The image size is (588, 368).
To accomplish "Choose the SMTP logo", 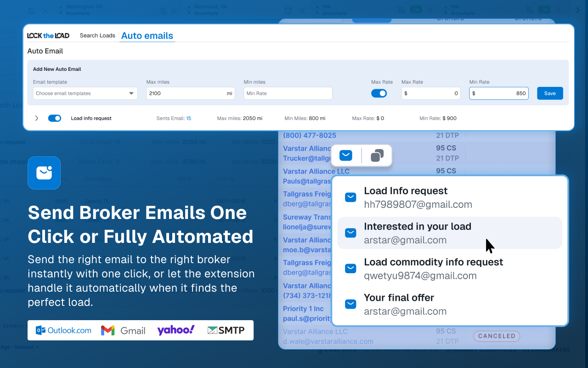I will pos(226,330).
